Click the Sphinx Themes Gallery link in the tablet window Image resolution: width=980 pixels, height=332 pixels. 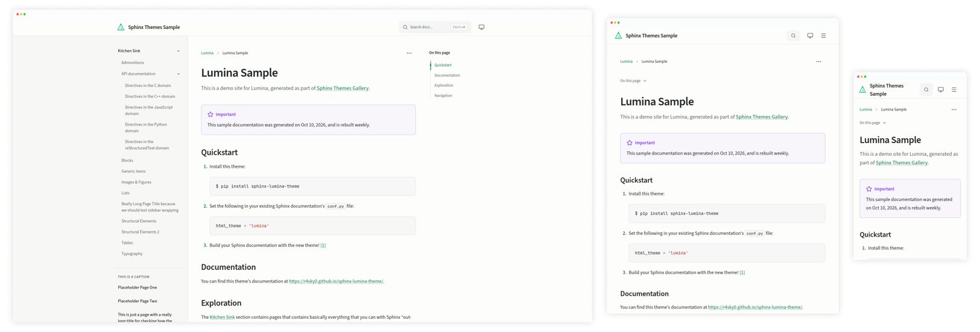[762, 117]
